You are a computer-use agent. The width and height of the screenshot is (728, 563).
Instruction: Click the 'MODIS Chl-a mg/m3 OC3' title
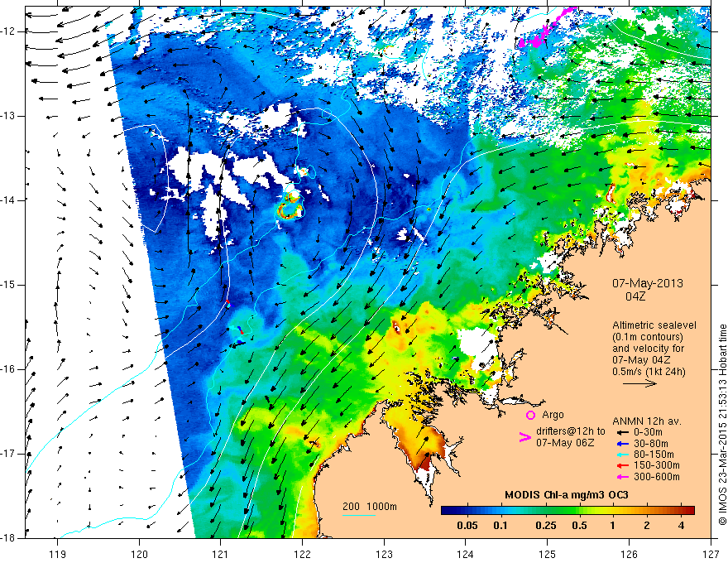coord(567,495)
